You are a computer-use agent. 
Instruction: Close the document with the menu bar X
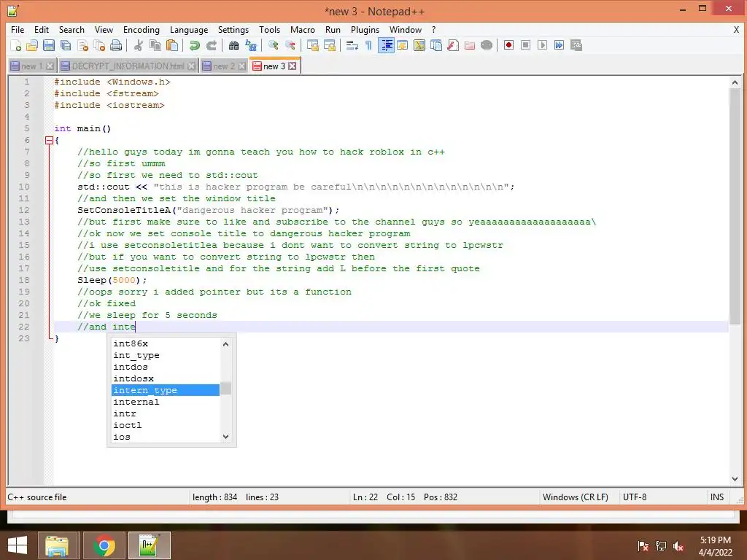[736, 29]
